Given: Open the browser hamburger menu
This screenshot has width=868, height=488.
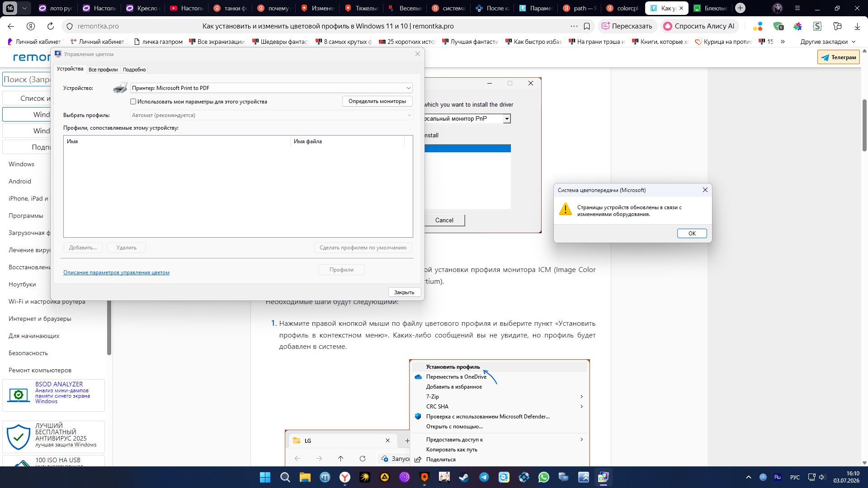Looking at the screenshot, I should coord(797,8).
